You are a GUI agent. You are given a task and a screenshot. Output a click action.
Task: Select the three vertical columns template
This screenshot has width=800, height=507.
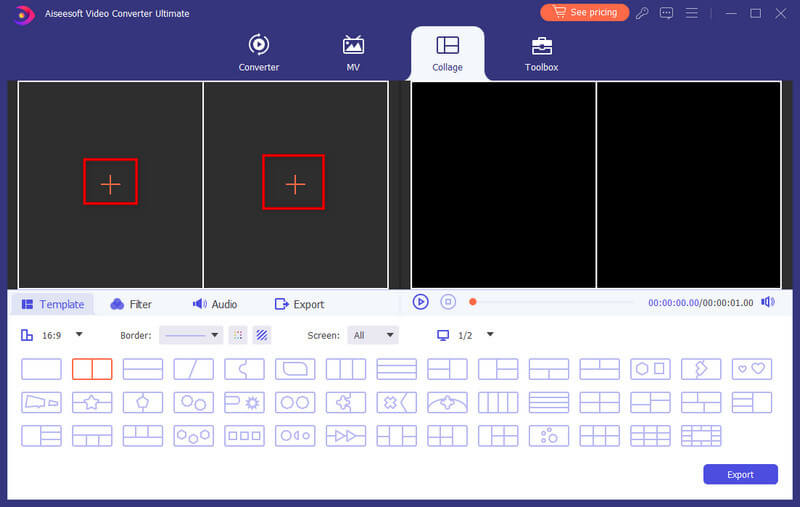[x=346, y=369]
